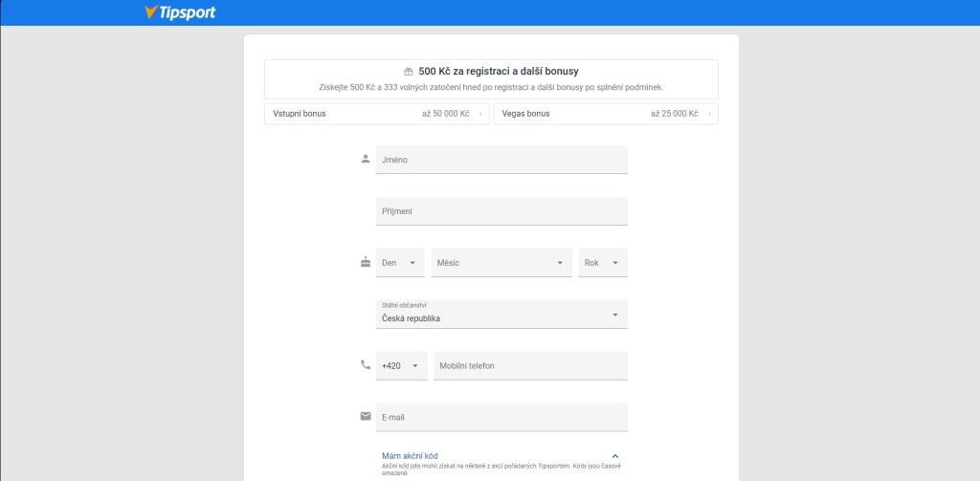The image size is (980, 481).
Task: Click the gift icon beside 500 Kč bonus
Action: 409,72
